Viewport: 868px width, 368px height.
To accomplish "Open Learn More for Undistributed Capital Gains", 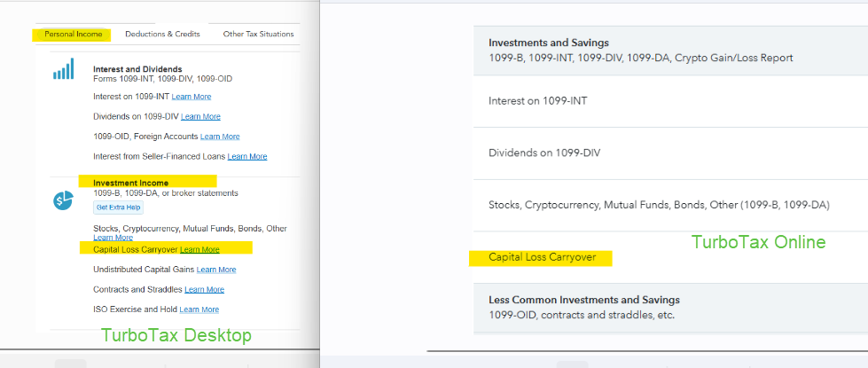I will click(216, 270).
